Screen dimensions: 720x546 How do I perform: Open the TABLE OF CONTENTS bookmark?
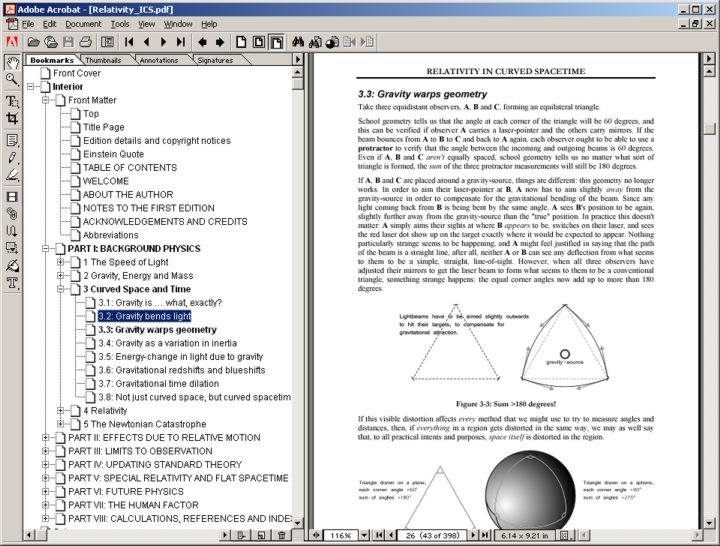pos(130,168)
